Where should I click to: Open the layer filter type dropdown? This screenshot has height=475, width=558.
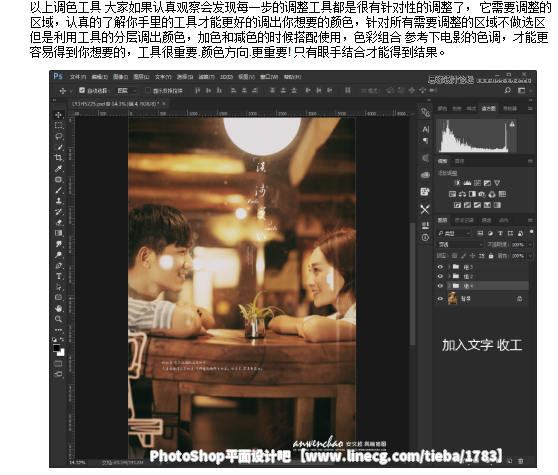click(453, 233)
